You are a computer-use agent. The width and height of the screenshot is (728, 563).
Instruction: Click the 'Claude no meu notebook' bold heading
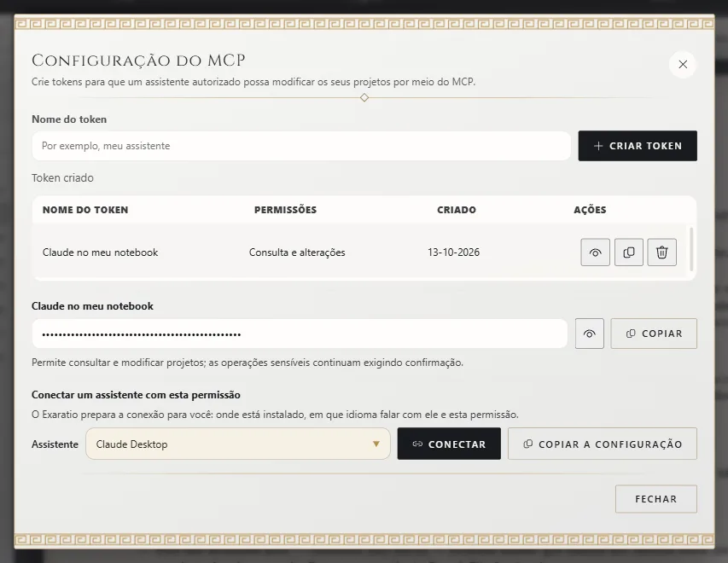pyautogui.click(x=92, y=306)
